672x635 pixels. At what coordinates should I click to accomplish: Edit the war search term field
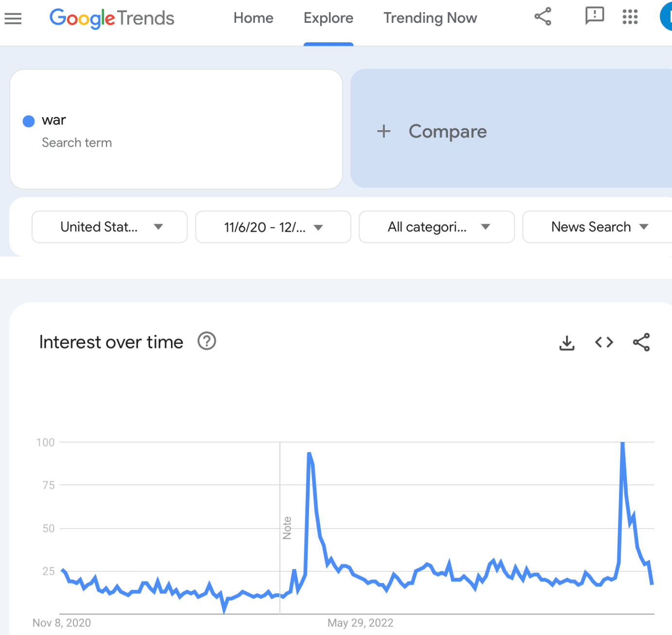[x=54, y=120]
